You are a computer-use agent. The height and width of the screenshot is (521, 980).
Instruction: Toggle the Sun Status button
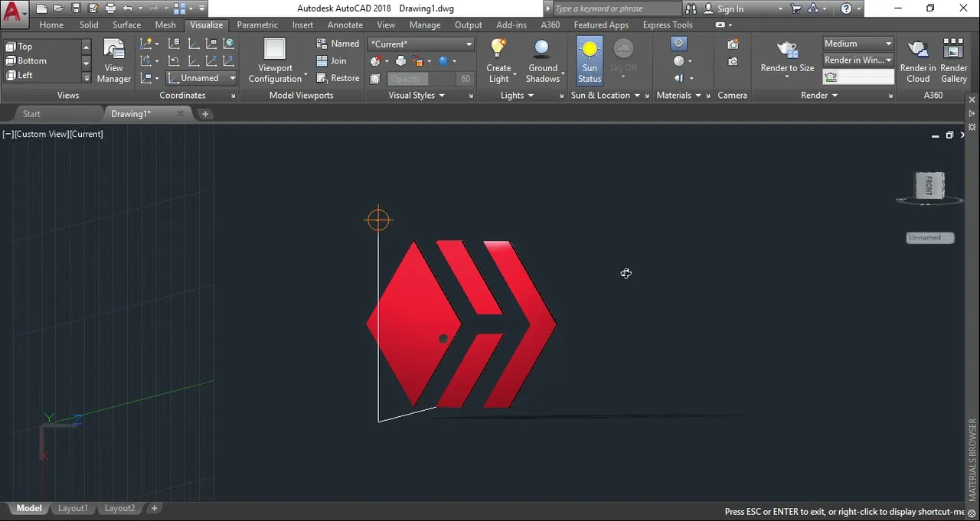click(590, 60)
